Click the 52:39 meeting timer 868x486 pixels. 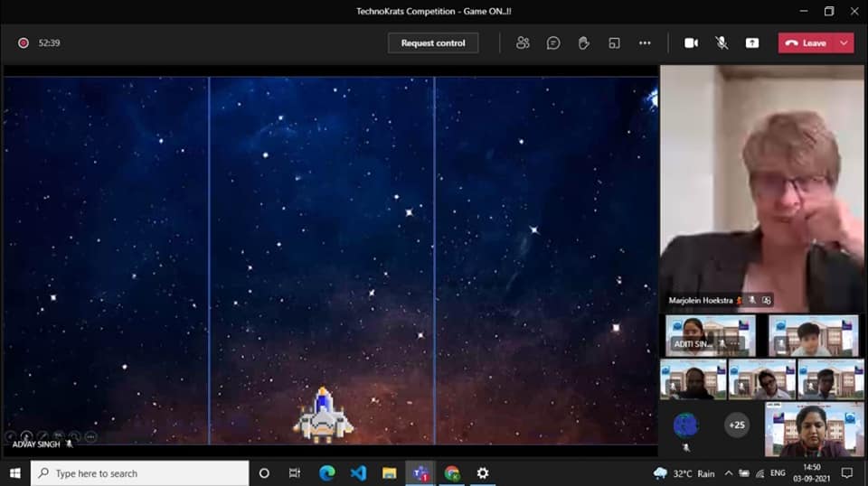49,43
